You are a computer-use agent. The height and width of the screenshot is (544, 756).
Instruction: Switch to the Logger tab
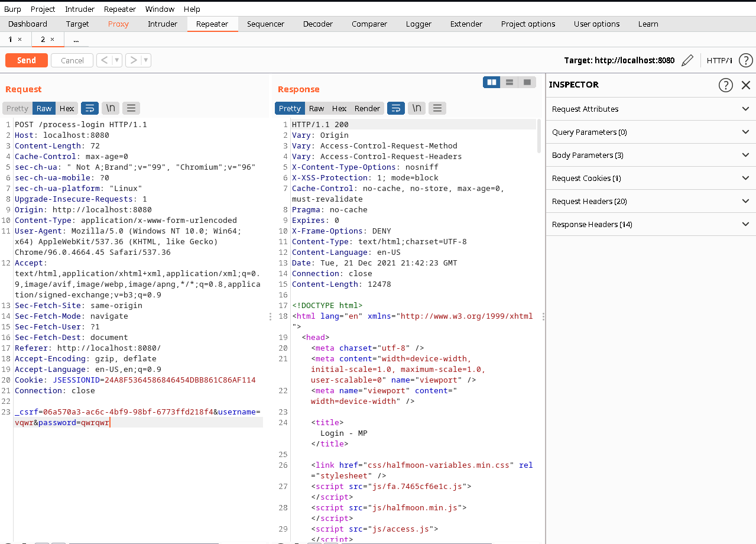click(418, 24)
